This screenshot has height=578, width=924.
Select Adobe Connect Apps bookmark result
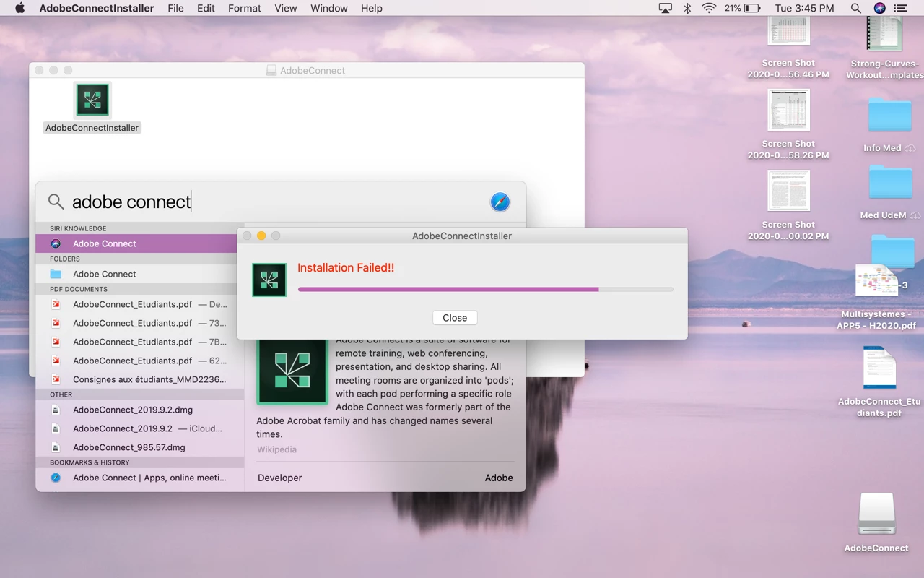click(140, 478)
